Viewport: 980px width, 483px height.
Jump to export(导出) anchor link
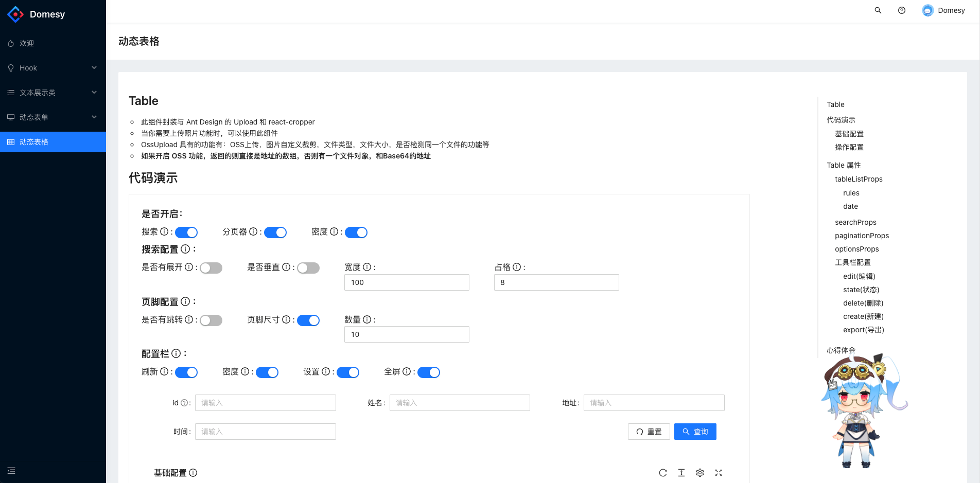pyautogui.click(x=864, y=330)
